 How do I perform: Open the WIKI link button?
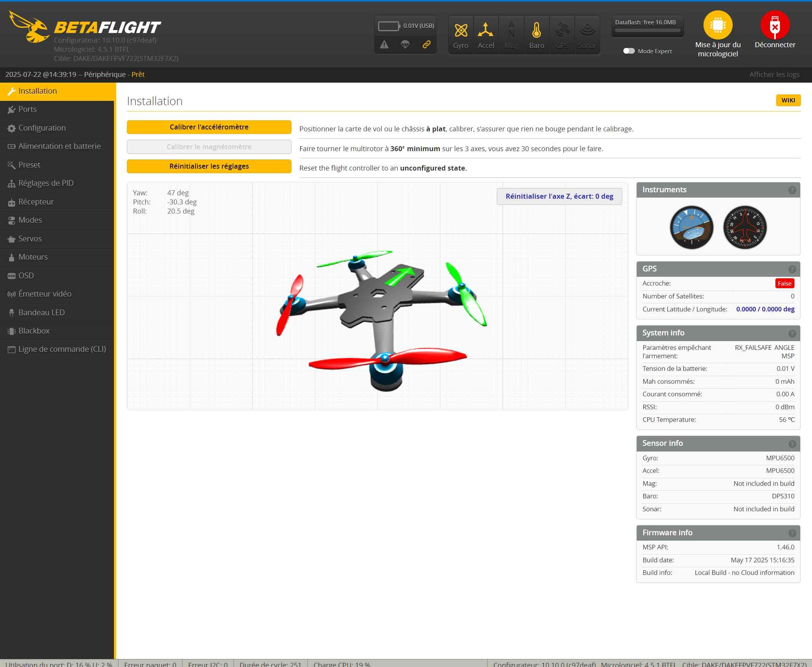(x=788, y=100)
